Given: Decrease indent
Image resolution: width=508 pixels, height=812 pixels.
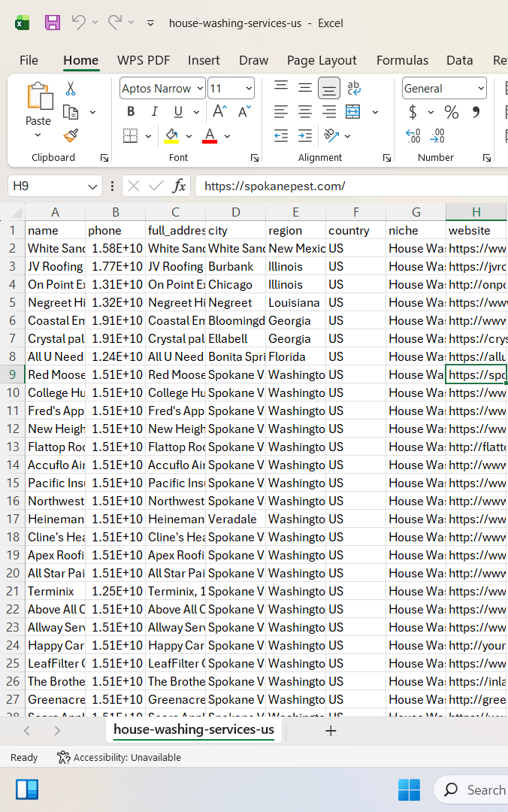Looking at the screenshot, I should (x=281, y=135).
